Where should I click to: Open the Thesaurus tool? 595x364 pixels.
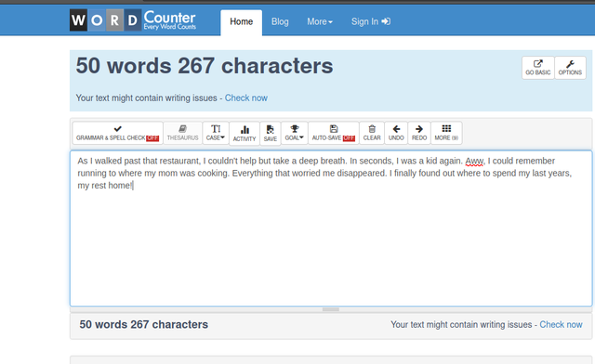tap(182, 133)
